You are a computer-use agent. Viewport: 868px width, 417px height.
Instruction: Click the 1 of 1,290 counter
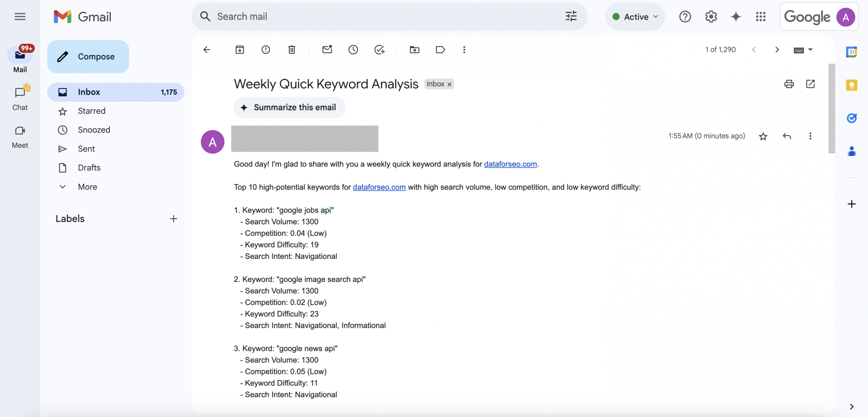click(721, 50)
